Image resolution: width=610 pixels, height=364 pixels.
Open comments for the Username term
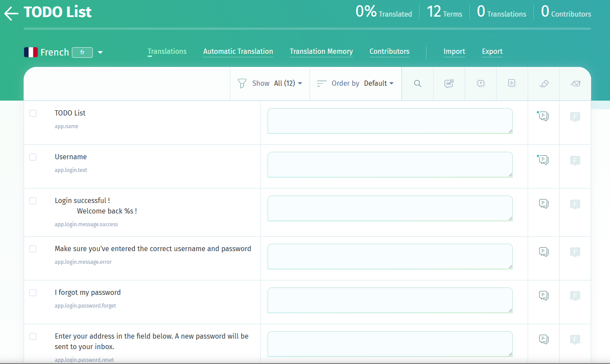[x=543, y=160]
